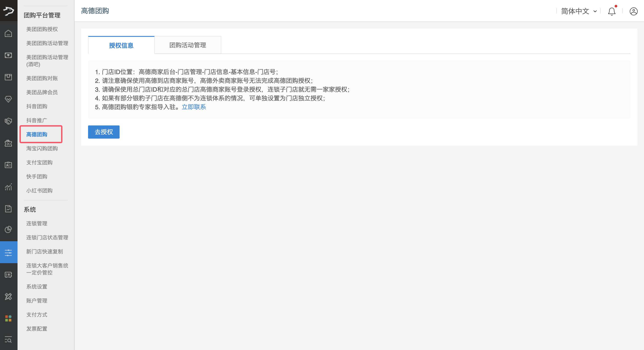Screen dimensions: 644x350
Task: Open 系统设置 in the side menu
Action: [x=37, y=287]
